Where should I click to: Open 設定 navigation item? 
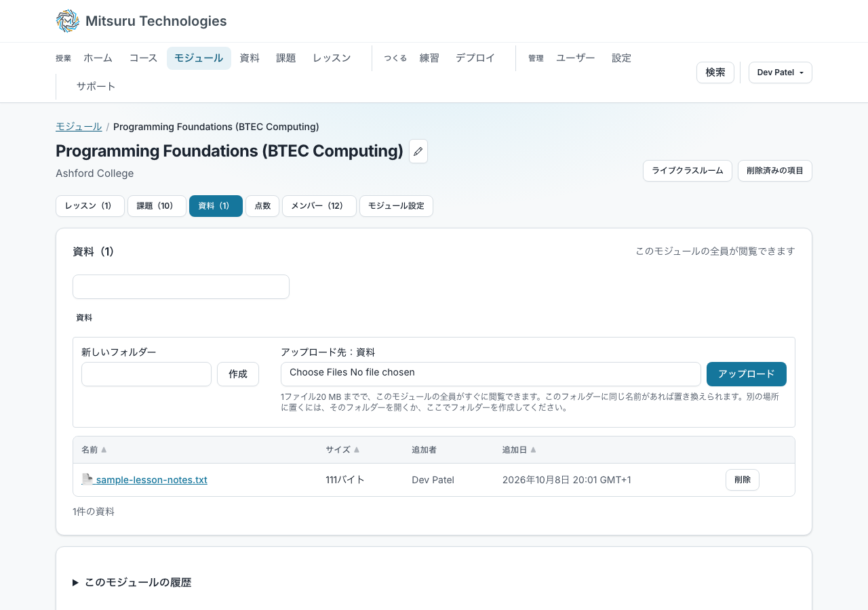coord(622,58)
